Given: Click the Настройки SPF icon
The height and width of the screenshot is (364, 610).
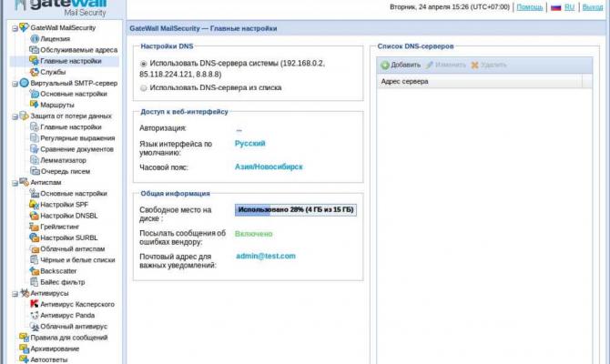Looking at the screenshot, I should (x=35, y=204).
